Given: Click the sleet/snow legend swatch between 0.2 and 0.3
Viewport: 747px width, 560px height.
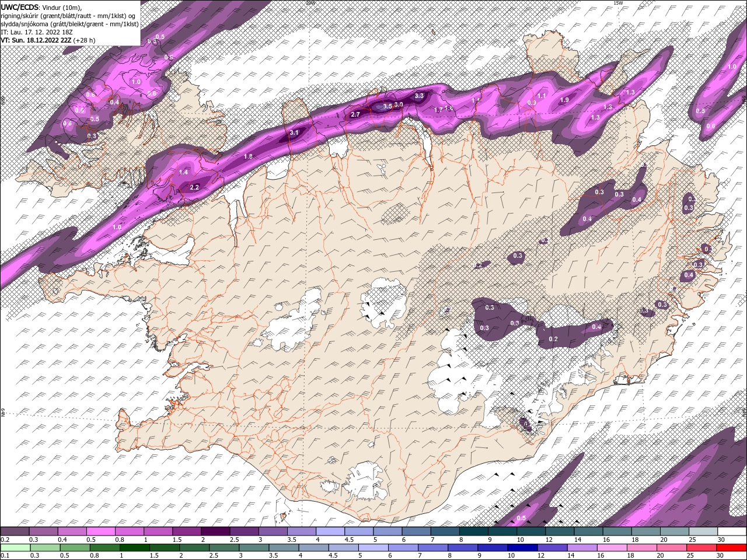Looking at the screenshot, I should tap(15, 531).
